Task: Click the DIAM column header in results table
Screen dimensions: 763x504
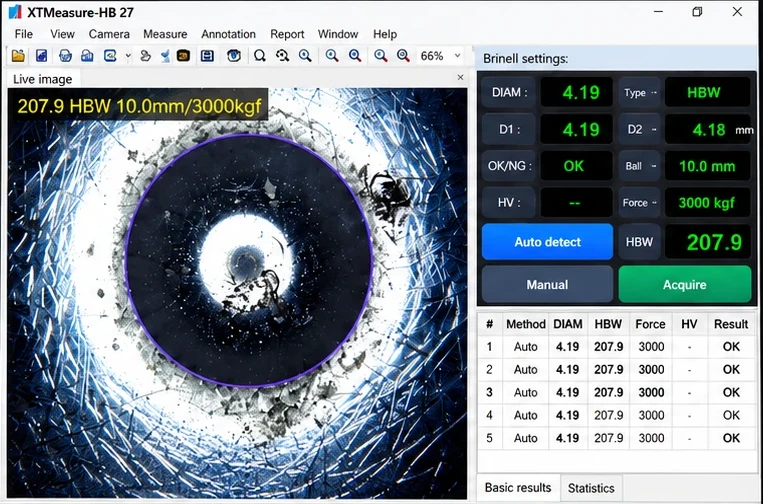Action: click(x=568, y=324)
